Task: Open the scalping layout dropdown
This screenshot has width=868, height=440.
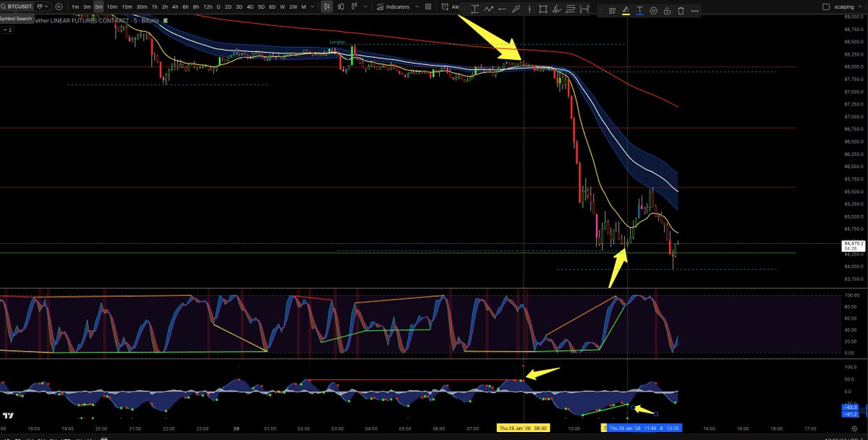Action: pyautogui.click(x=859, y=7)
